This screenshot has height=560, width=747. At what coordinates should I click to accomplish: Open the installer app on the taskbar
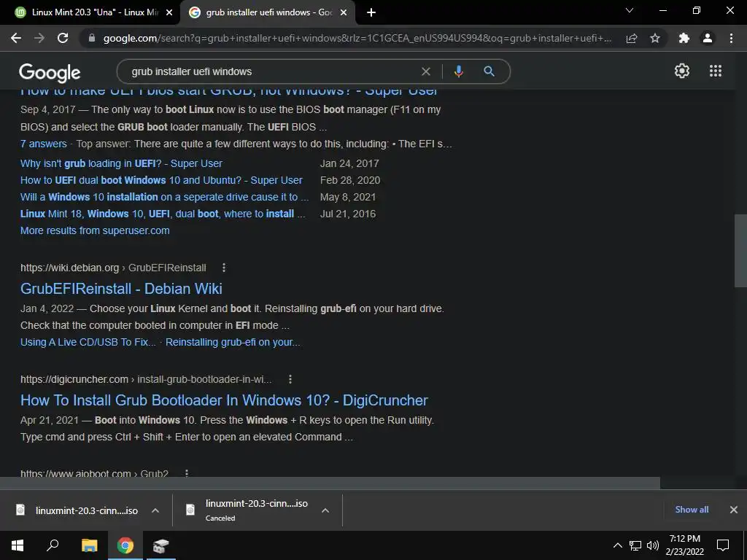[160, 545]
